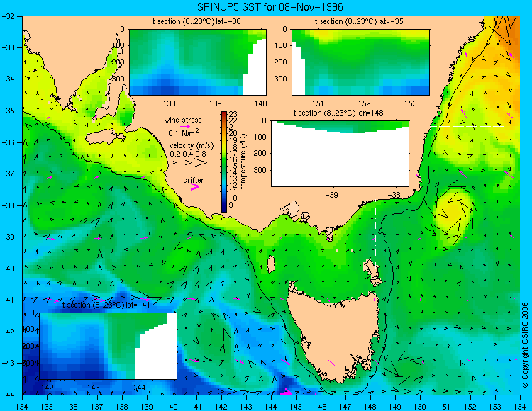
Task: Click the '152' tick in lat=-35 section
Action: point(365,103)
